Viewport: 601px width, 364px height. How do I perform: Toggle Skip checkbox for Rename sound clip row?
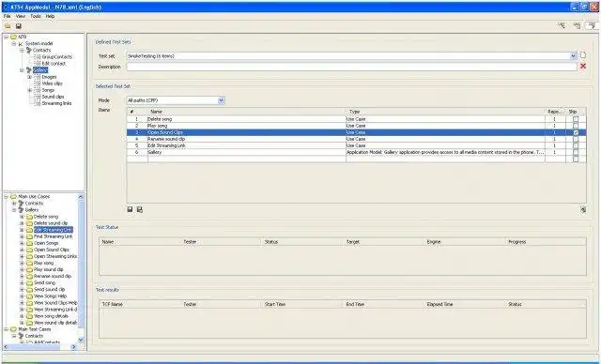pyautogui.click(x=576, y=139)
